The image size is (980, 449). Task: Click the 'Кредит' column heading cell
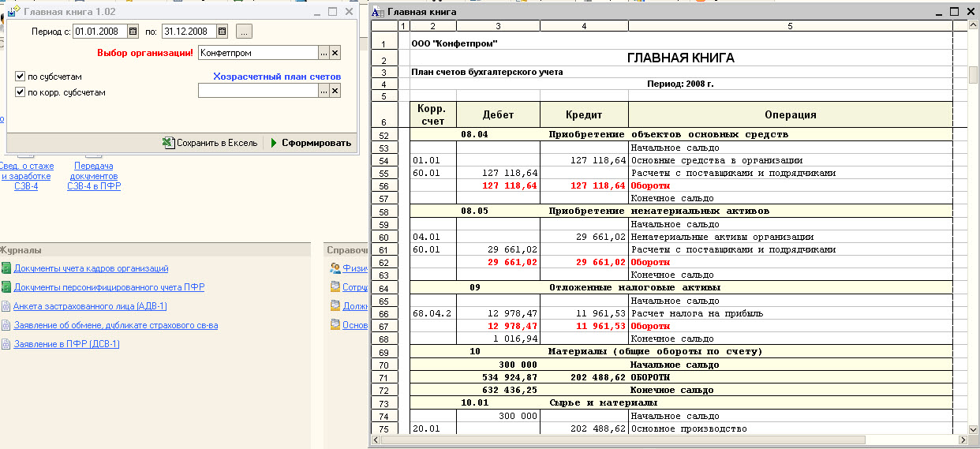click(584, 114)
